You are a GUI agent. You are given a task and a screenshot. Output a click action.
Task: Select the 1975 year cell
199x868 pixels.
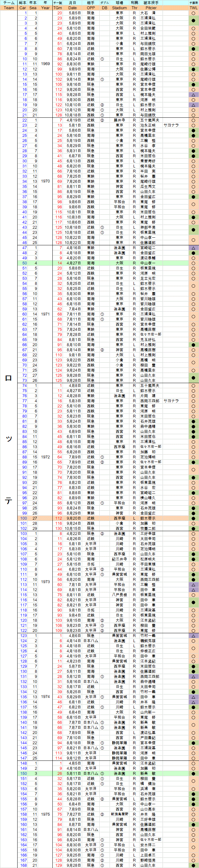pyautogui.click(x=45, y=814)
